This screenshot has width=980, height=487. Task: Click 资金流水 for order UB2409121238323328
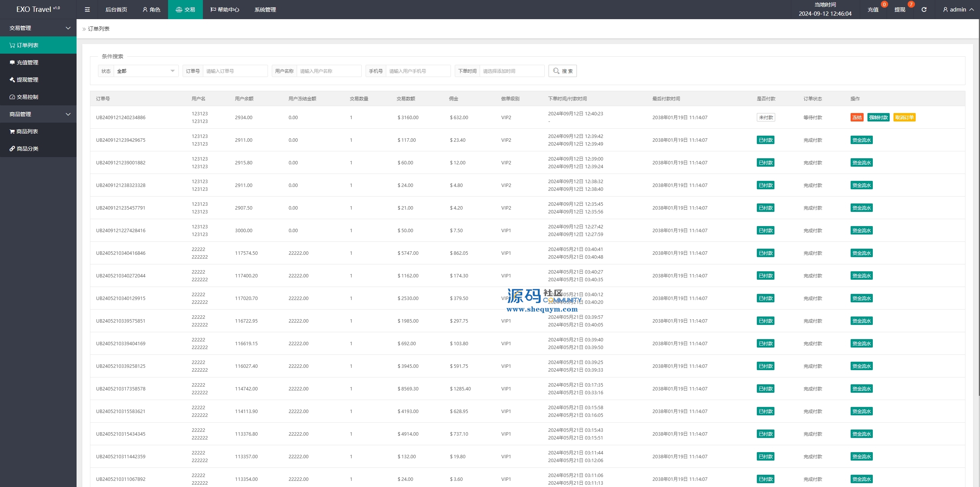click(x=861, y=185)
